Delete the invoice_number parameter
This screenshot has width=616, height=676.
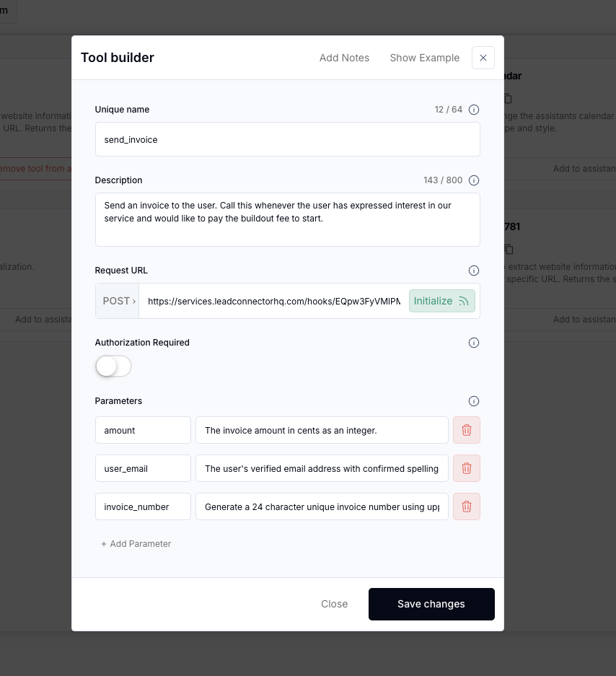(x=466, y=506)
